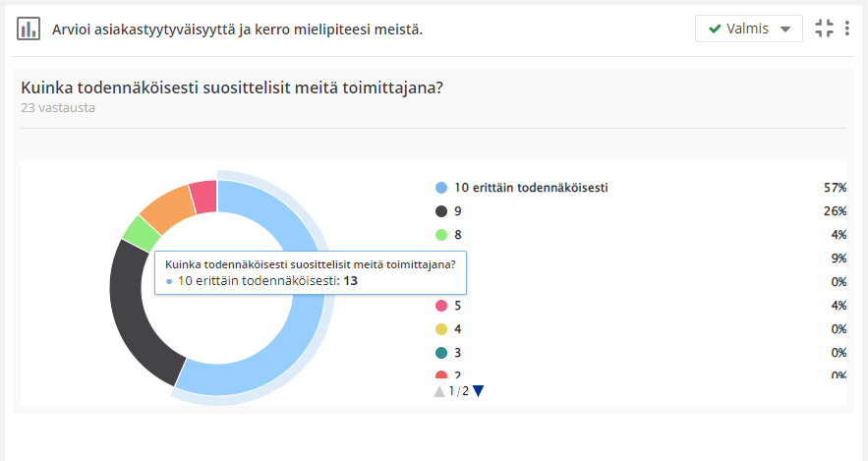The height and width of the screenshot is (461, 868).
Task: Toggle the '10 erittäin todennäköisesti' legend series
Action: coord(530,187)
